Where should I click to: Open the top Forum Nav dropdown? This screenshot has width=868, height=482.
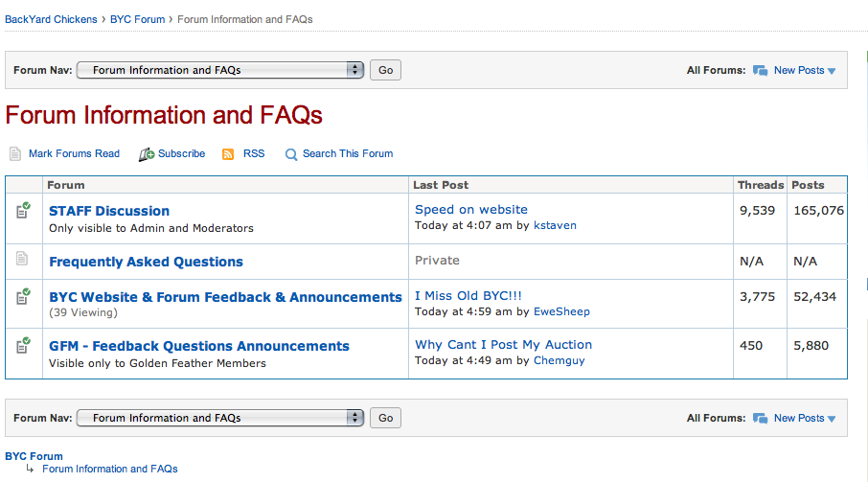219,70
